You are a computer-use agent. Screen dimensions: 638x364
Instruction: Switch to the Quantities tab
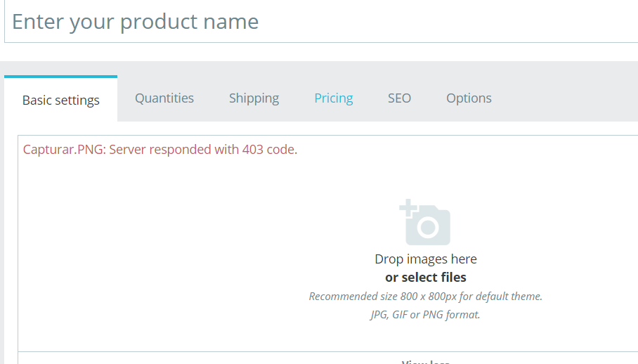[x=164, y=98]
